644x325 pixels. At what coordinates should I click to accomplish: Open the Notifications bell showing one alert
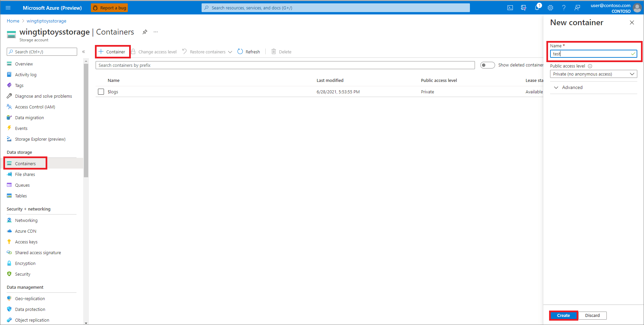click(x=537, y=8)
